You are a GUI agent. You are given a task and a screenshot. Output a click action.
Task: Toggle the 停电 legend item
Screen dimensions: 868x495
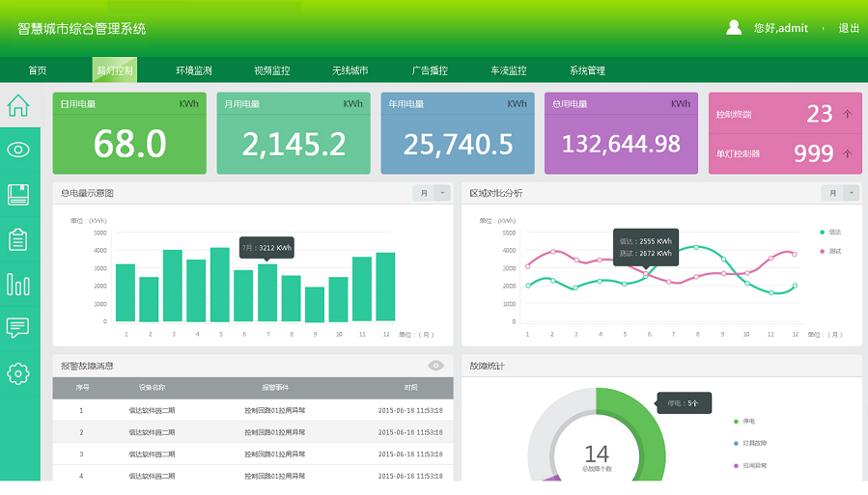(744, 422)
